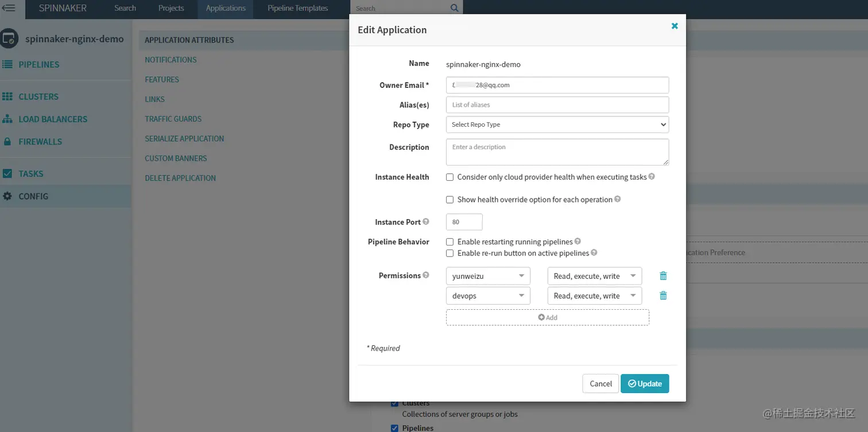The image size is (868, 432).
Task: Open the Projects tab in top navigation
Action: tap(171, 8)
